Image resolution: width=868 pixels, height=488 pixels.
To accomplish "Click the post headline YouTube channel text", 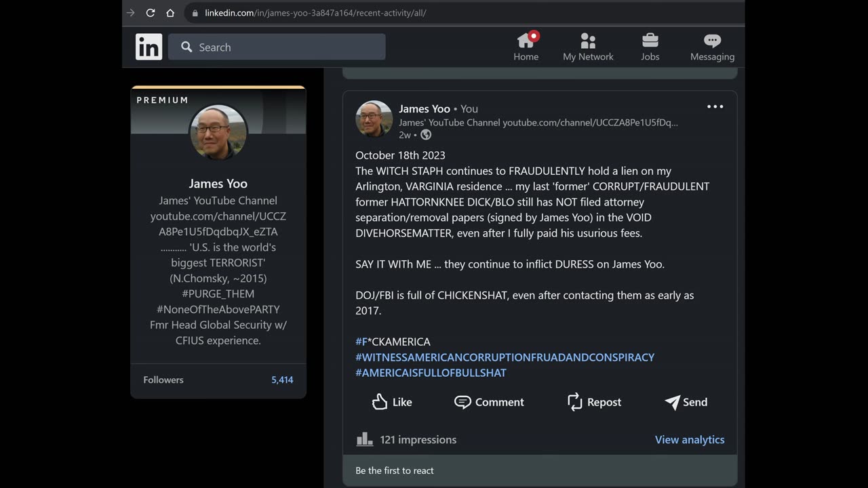I will click(538, 123).
